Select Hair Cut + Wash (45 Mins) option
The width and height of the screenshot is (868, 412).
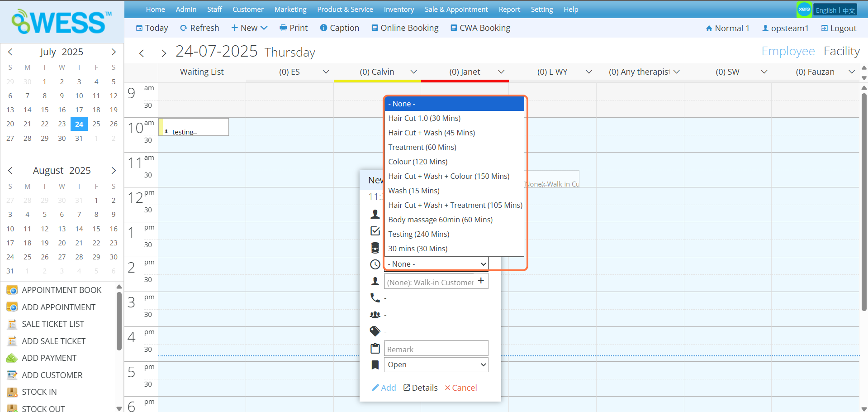(x=432, y=133)
